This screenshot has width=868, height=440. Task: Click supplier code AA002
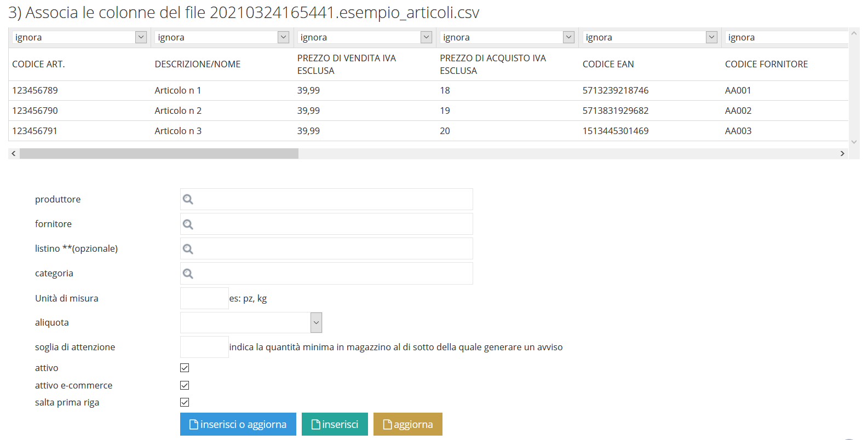[738, 111]
